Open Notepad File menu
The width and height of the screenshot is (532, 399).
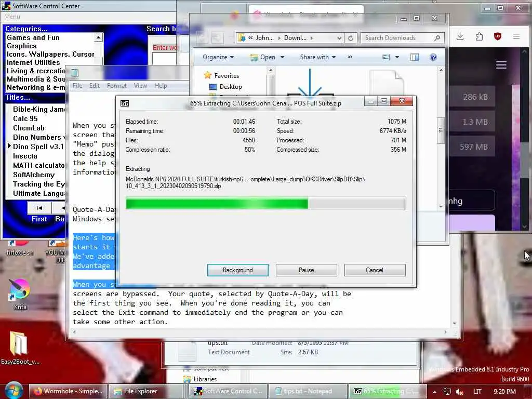pos(77,86)
